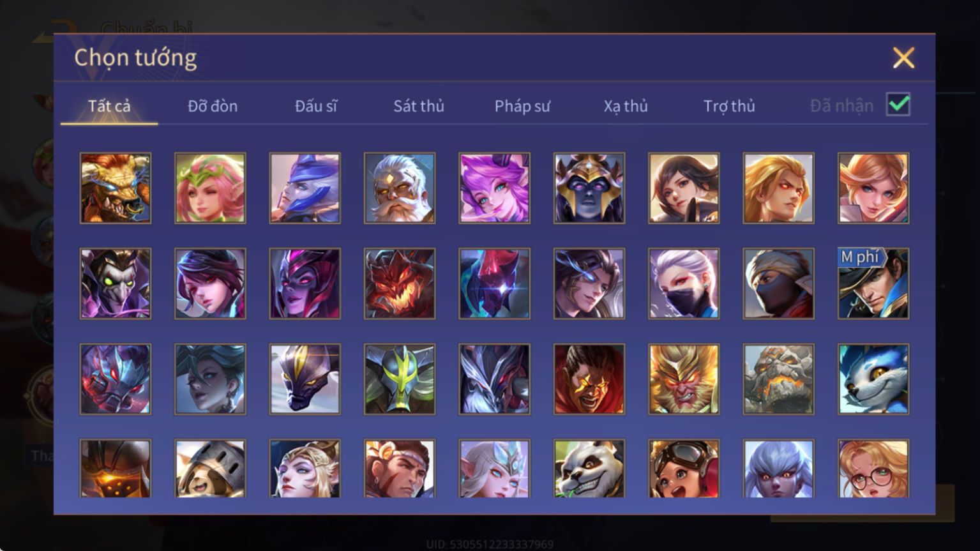Switch to the Xạ thủ tab
This screenshot has height=551, width=980.
pos(626,106)
